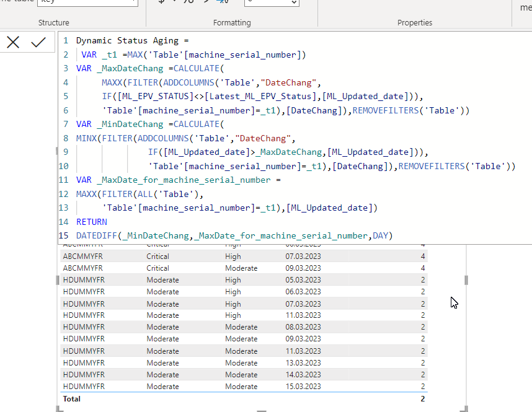Click 09.03.2023 date in HDUMMYFR row
Viewport: 532px width, 412px height.
pyautogui.click(x=303, y=339)
